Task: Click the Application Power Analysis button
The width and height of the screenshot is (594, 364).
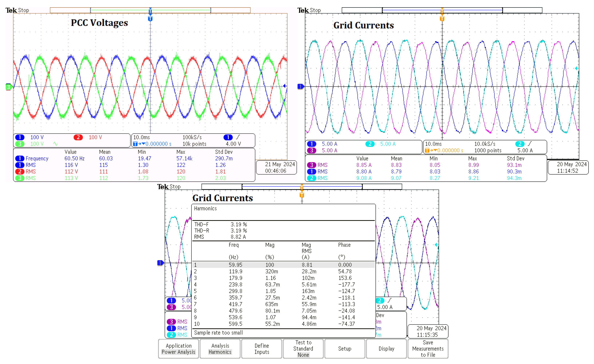Action: click(178, 349)
